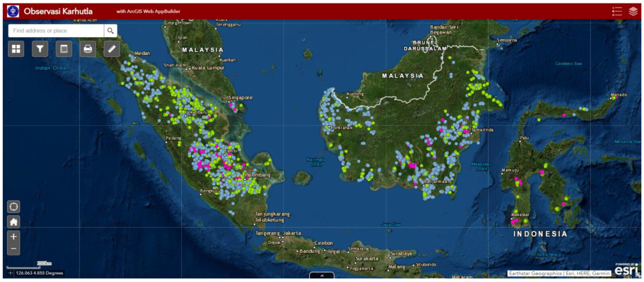The width and height of the screenshot is (644, 282).
Task: Expand attribute table arrow at bottom
Action: pos(322,275)
